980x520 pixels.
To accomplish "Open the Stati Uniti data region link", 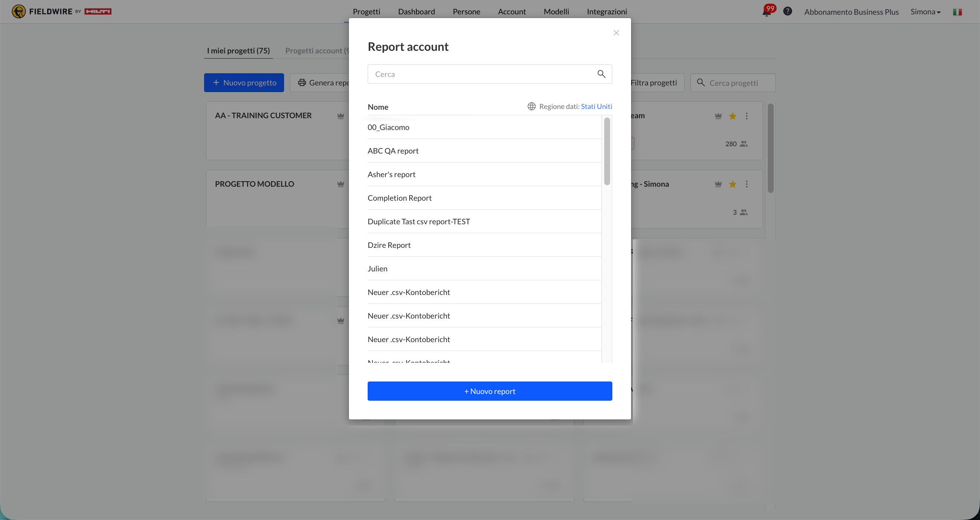I will pos(596,106).
